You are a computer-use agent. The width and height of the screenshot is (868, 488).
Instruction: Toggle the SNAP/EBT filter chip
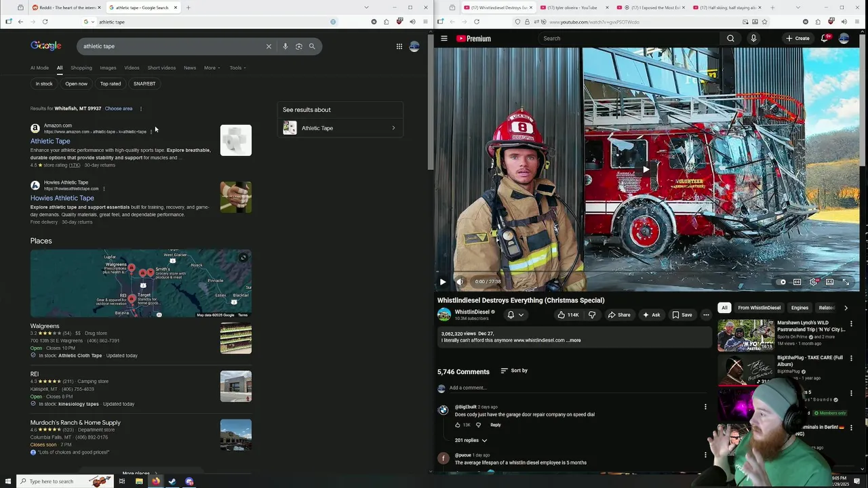[144, 83]
